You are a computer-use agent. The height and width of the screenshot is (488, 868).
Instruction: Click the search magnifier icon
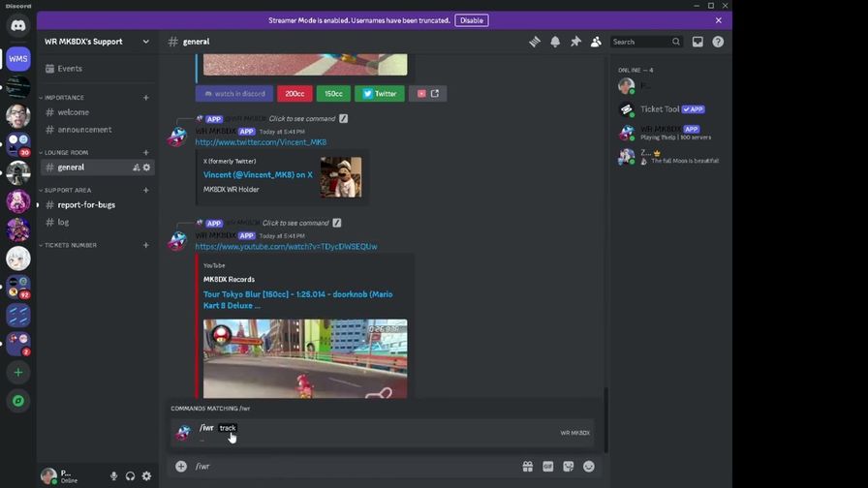(676, 42)
